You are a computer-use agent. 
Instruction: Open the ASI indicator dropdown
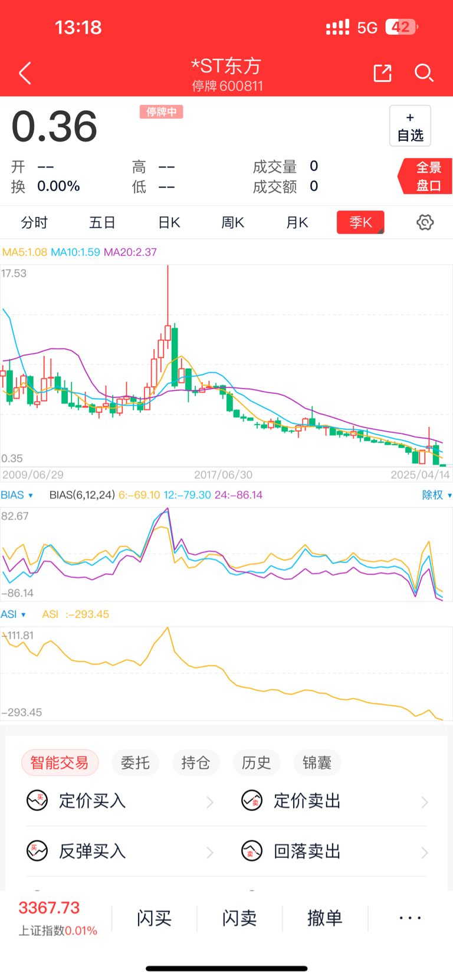[x=14, y=614]
